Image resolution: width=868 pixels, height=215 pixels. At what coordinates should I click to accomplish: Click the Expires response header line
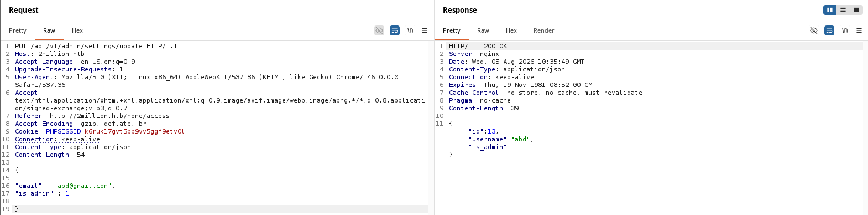[x=522, y=85]
